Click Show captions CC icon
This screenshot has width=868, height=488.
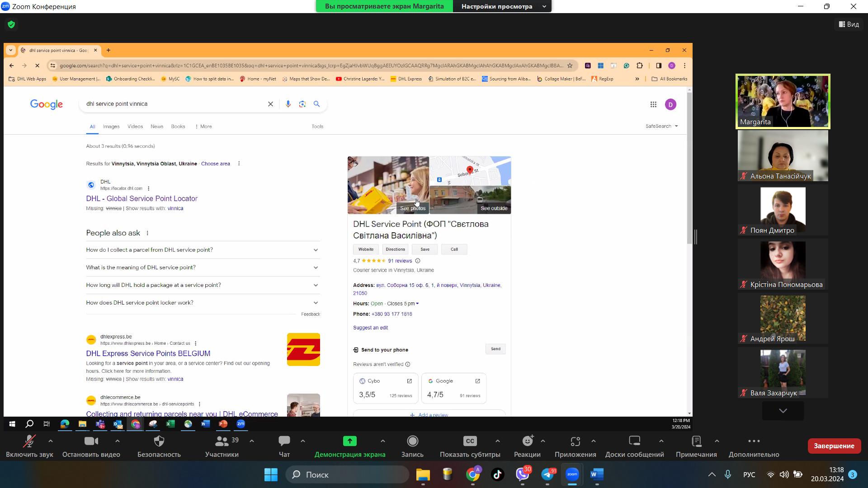pyautogui.click(x=470, y=441)
